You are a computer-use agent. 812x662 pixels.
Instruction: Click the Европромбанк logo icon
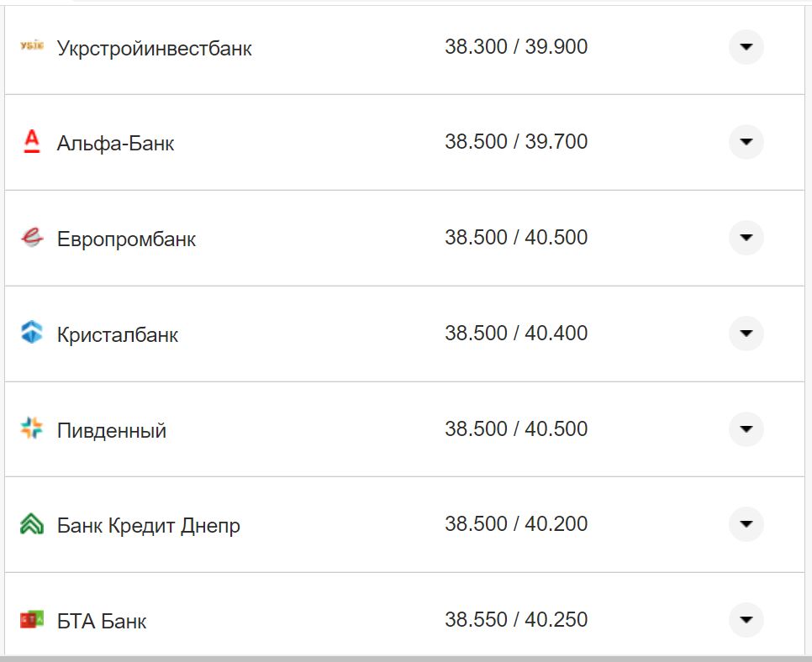(31, 238)
